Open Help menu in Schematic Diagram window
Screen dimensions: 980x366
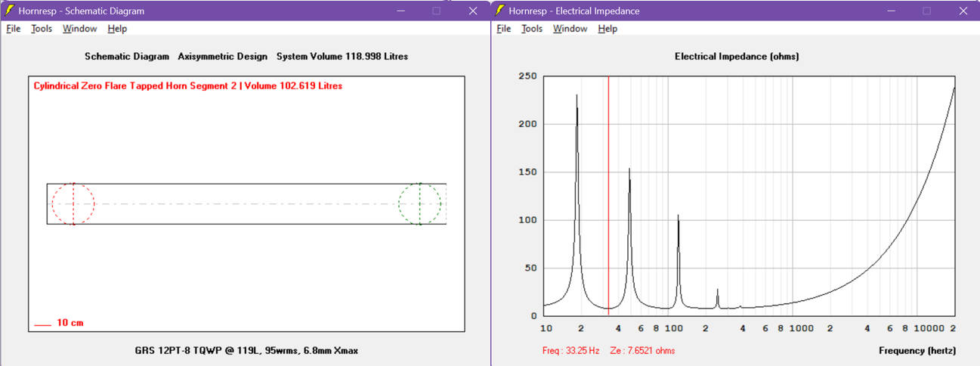(x=117, y=29)
